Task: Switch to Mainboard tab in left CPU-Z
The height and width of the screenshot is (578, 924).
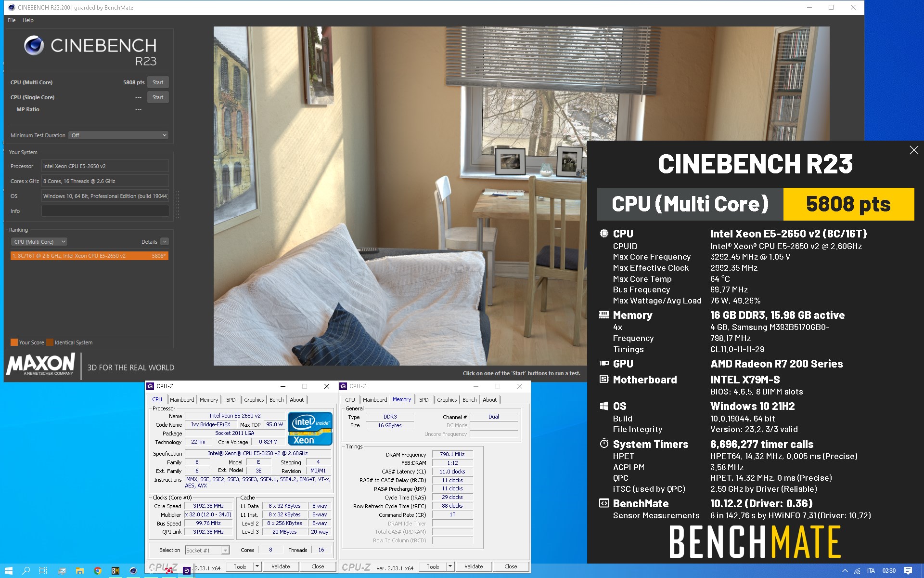Action: pos(182,400)
